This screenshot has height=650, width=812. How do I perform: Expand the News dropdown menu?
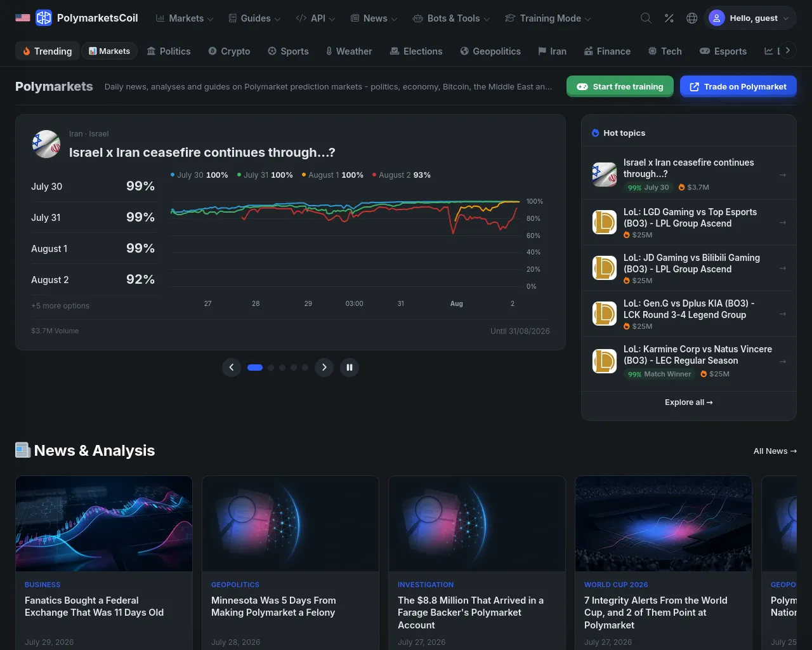coord(374,18)
